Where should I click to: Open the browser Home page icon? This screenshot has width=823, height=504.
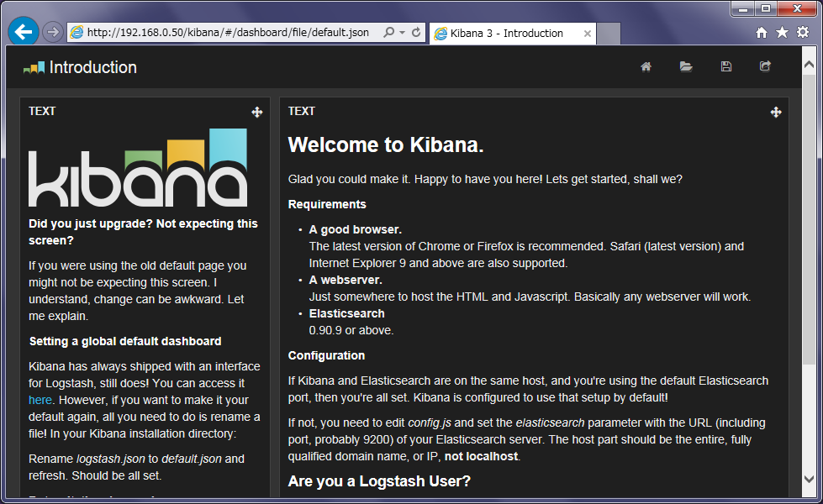pyautogui.click(x=762, y=33)
